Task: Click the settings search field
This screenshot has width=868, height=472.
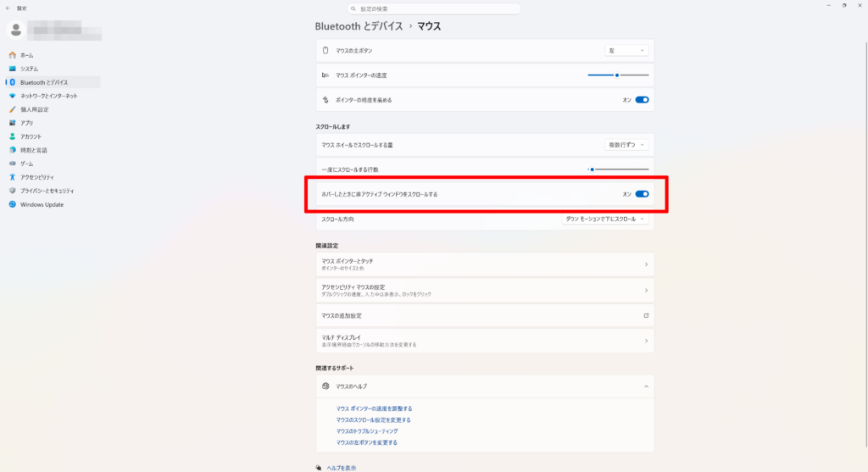Action: 433,8
